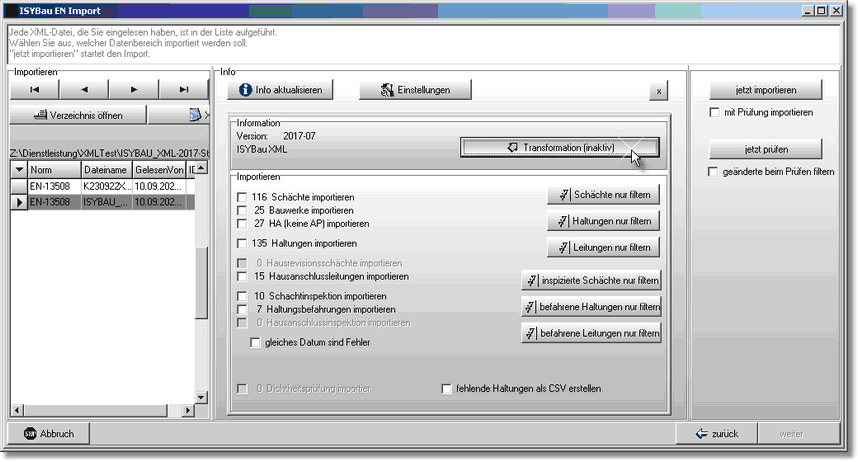Sort by Norm column header
Viewport: 858px width, 462px height.
(54, 170)
